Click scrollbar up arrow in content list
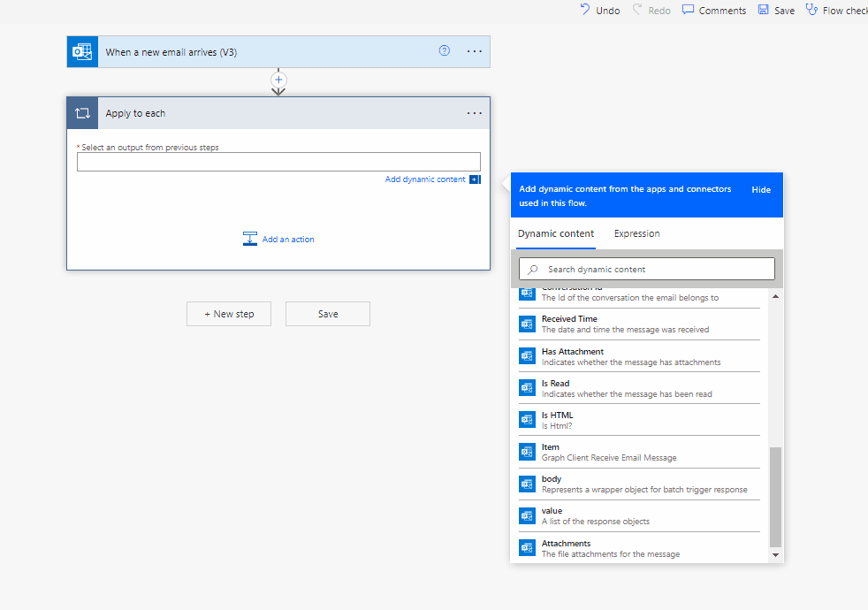 pyautogui.click(x=775, y=297)
